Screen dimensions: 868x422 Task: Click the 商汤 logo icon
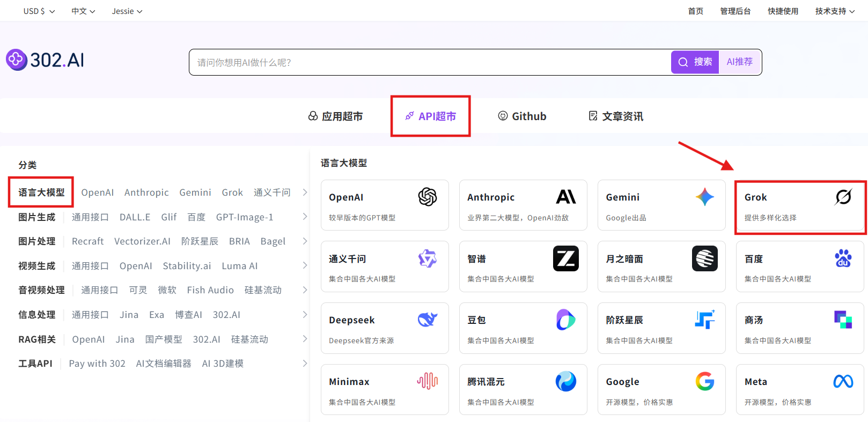[843, 320]
